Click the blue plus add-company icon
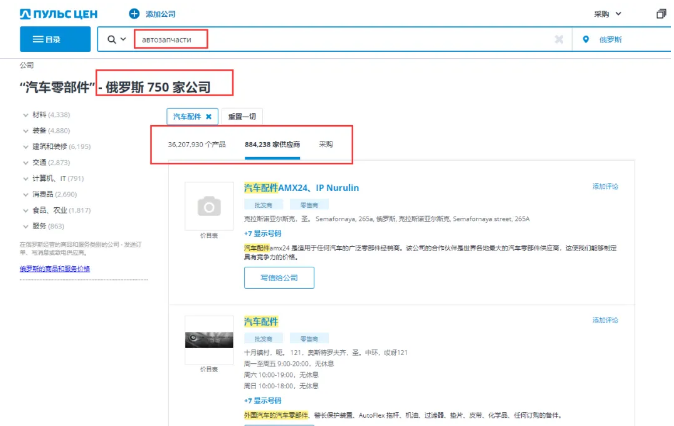 (134, 14)
